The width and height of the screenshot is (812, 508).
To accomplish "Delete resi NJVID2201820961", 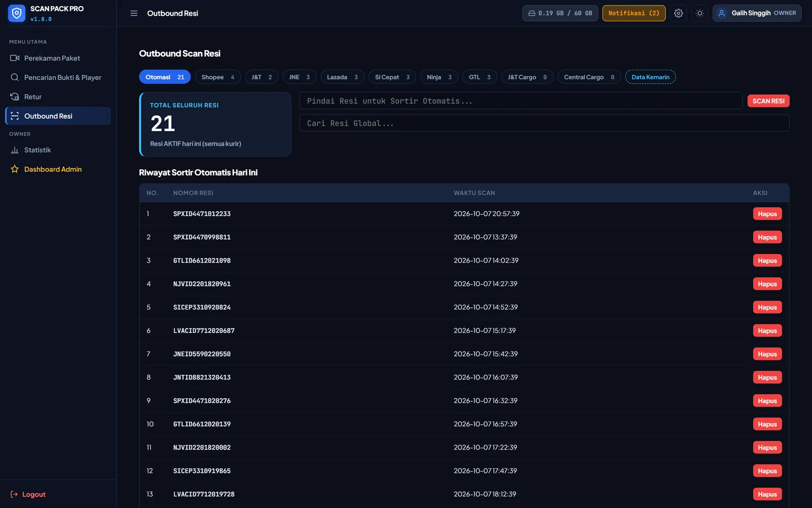I will click(x=767, y=284).
